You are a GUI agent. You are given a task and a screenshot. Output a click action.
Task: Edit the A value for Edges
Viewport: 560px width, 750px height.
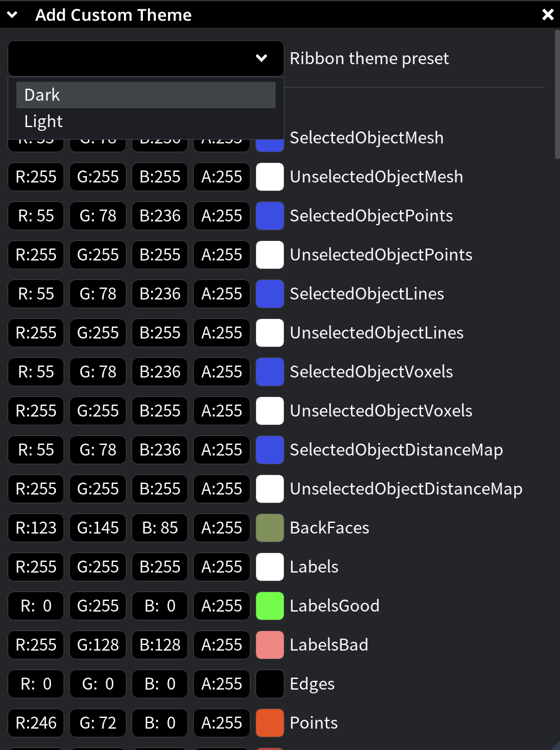point(221,684)
